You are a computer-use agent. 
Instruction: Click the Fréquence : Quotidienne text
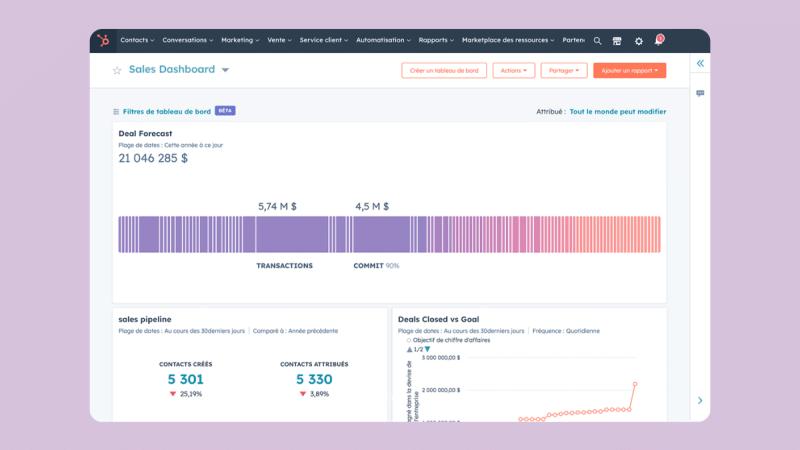(566, 331)
